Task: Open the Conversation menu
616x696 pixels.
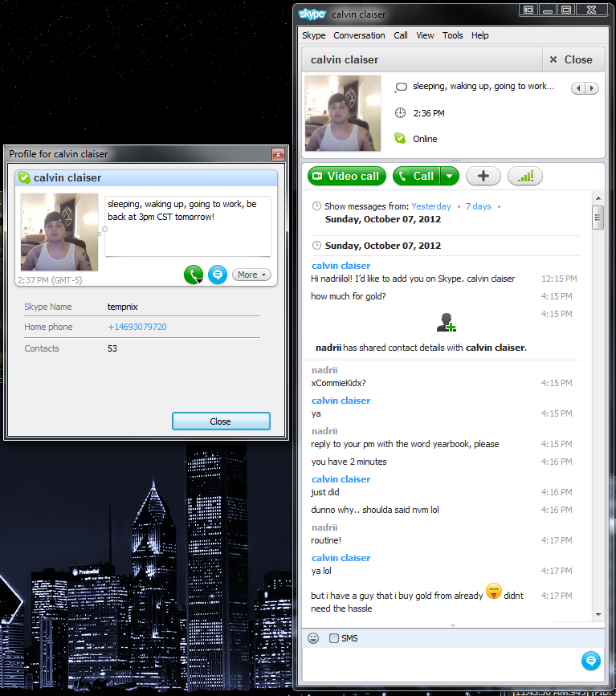Action: (x=359, y=35)
